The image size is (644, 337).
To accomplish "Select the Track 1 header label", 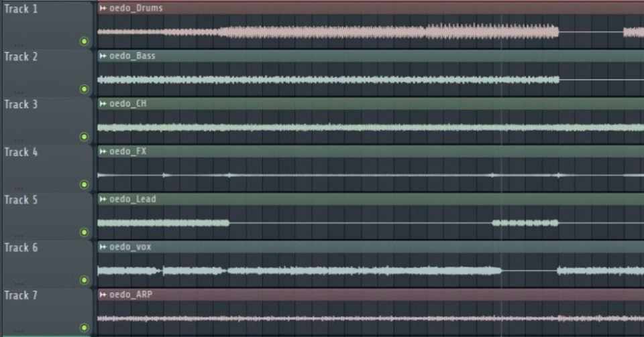I will [21, 9].
